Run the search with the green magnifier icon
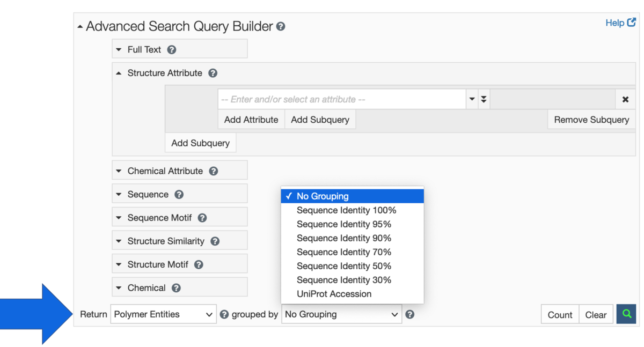Image resolution: width=644 pixels, height=347 pixels. click(626, 314)
